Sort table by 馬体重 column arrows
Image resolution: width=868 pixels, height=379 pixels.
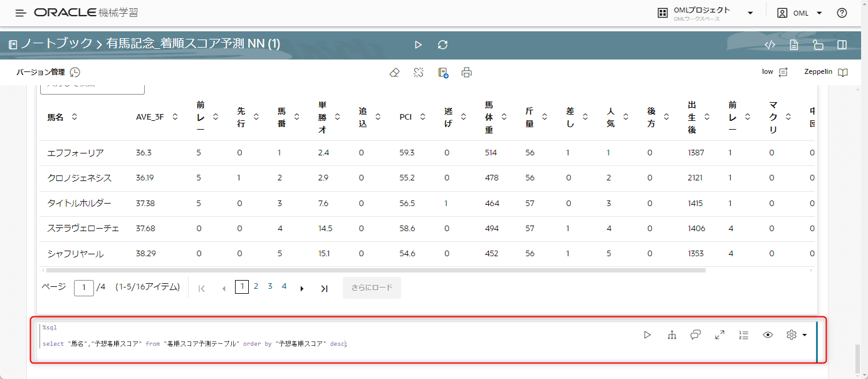tap(505, 117)
